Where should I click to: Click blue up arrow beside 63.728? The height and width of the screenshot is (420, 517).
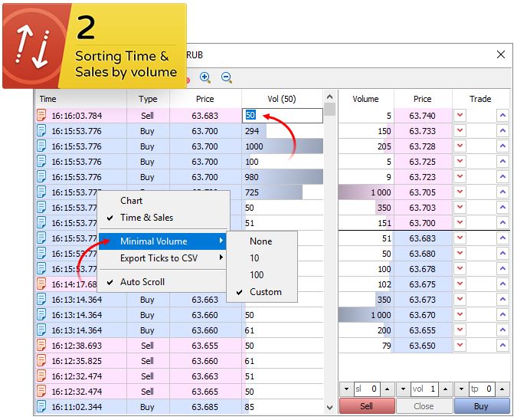coord(502,146)
